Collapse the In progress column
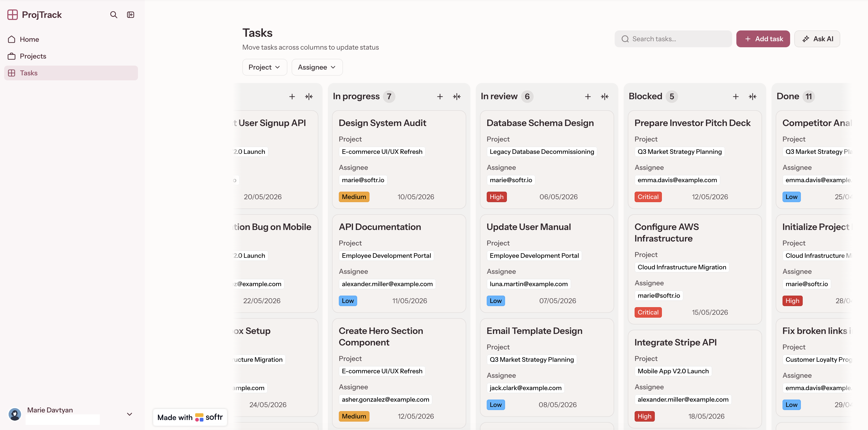This screenshot has height=430, width=868. coord(457,96)
